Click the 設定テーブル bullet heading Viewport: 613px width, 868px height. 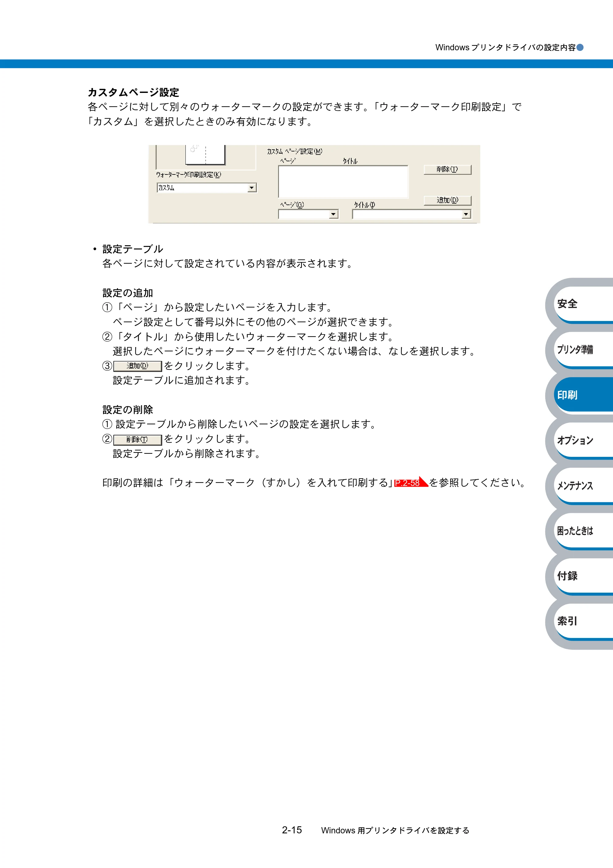133,249
